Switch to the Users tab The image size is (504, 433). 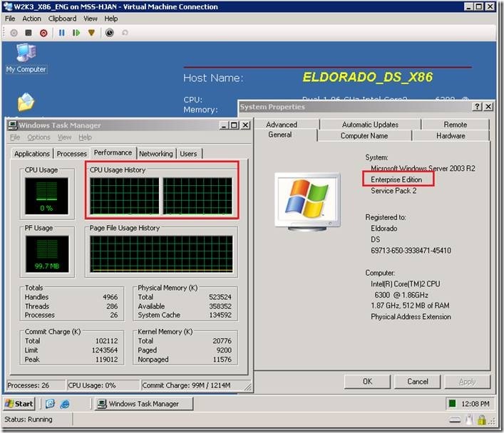point(188,154)
